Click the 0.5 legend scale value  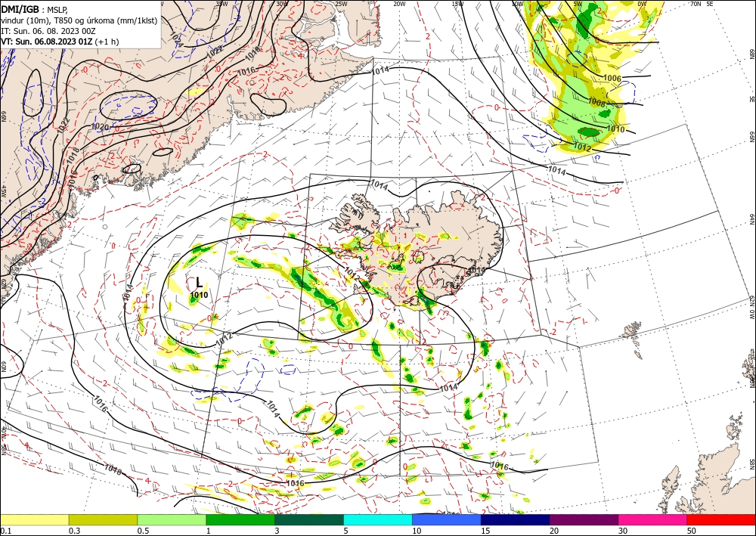(143, 531)
